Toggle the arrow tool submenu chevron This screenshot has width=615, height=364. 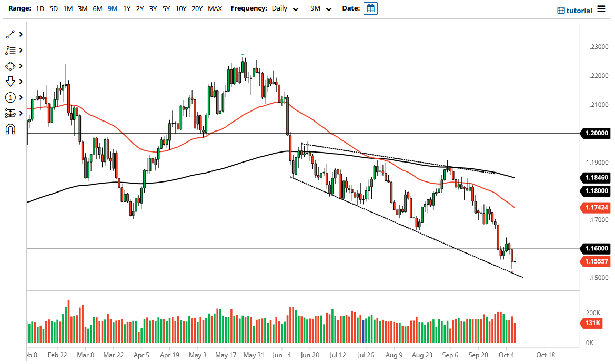click(x=20, y=82)
